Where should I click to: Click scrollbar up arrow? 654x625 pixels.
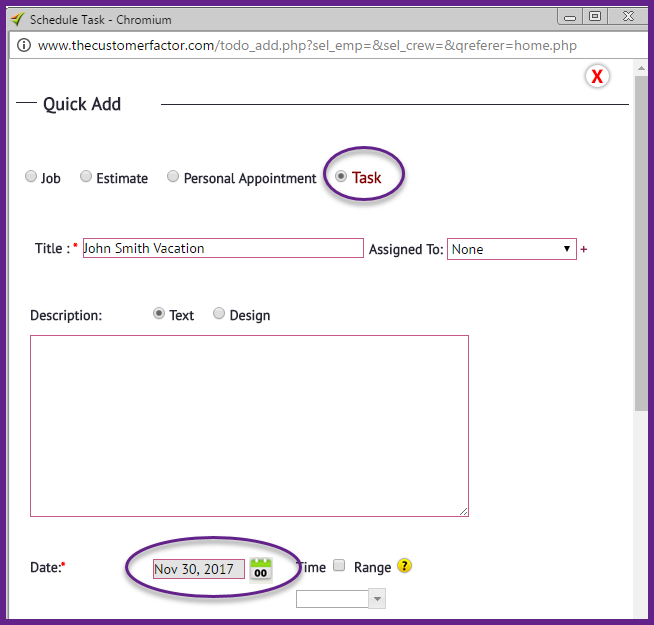click(641, 68)
